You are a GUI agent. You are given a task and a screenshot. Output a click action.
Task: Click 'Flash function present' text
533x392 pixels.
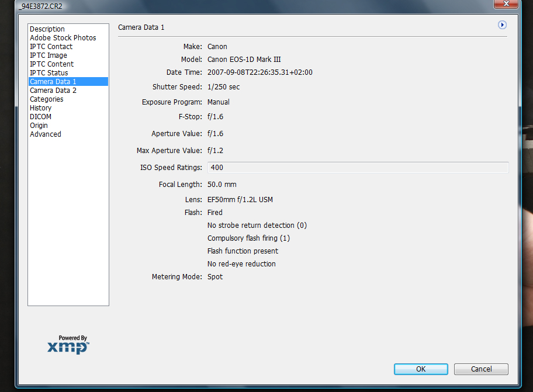pos(243,251)
